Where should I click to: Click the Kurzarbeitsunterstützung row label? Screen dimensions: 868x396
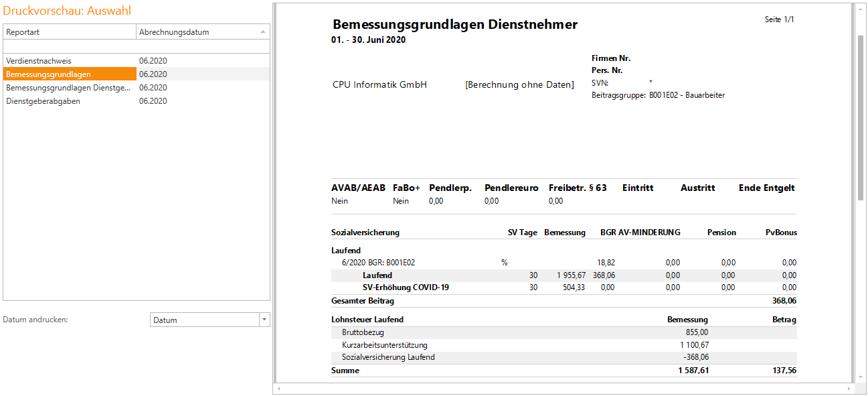384,345
